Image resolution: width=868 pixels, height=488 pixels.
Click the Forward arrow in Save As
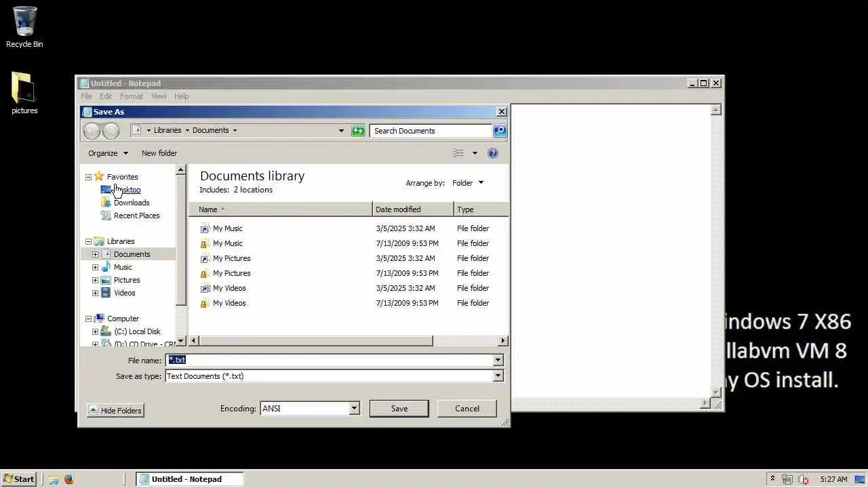point(111,131)
